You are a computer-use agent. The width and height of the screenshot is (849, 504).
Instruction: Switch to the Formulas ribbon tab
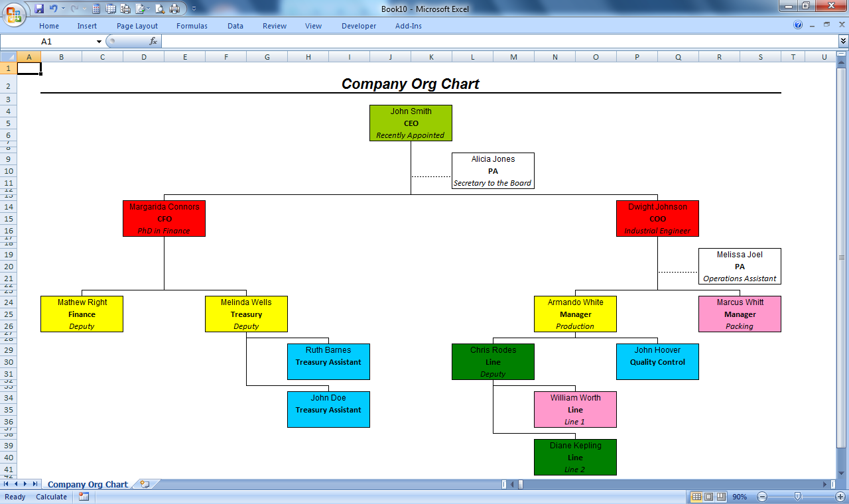pyautogui.click(x=192, y=26)
